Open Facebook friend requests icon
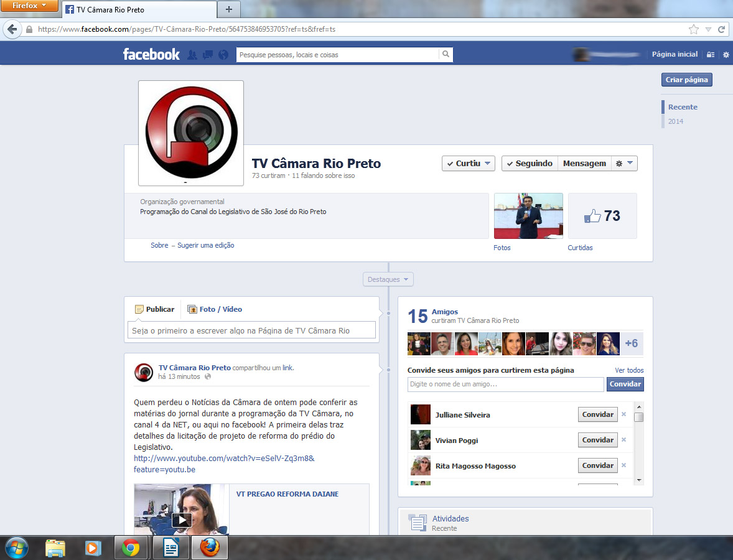 tap(192, 55)
